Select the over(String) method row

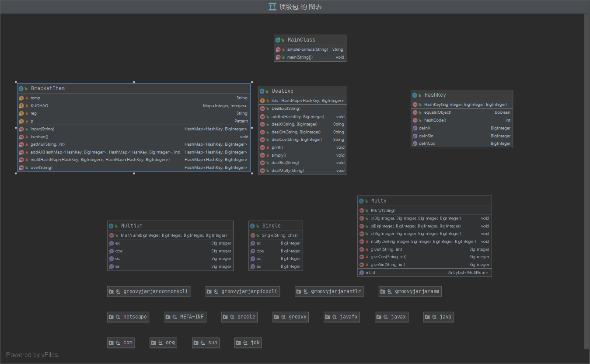click(x=134, y=168)
